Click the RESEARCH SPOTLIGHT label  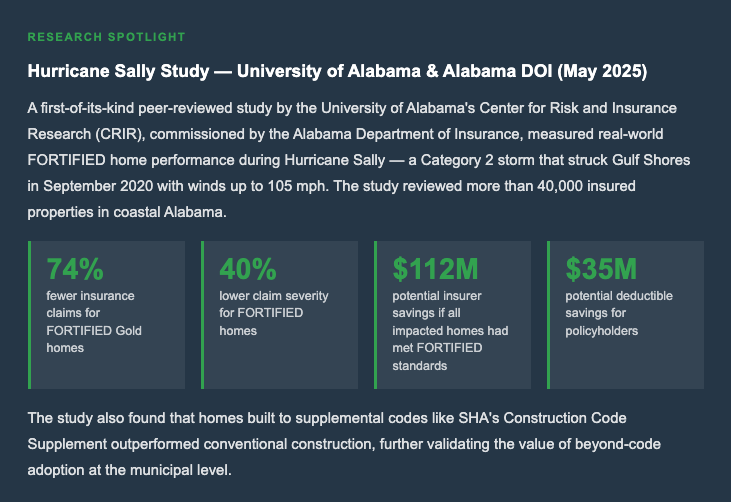106,37
